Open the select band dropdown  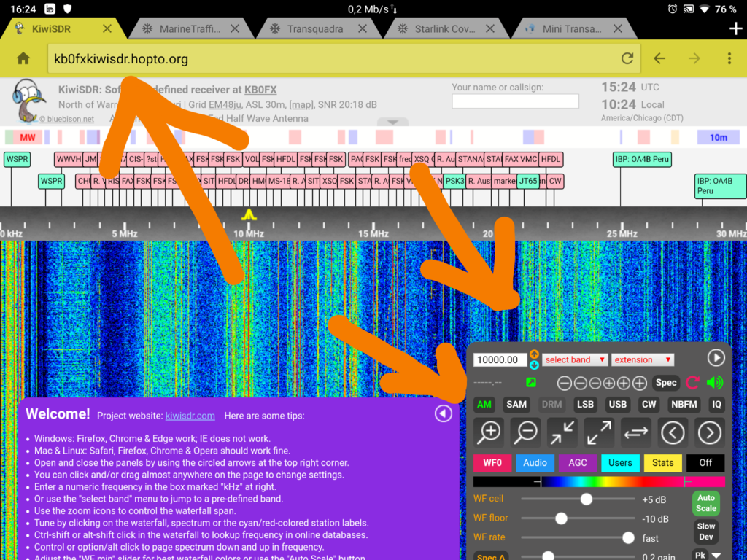coord(575,359)
